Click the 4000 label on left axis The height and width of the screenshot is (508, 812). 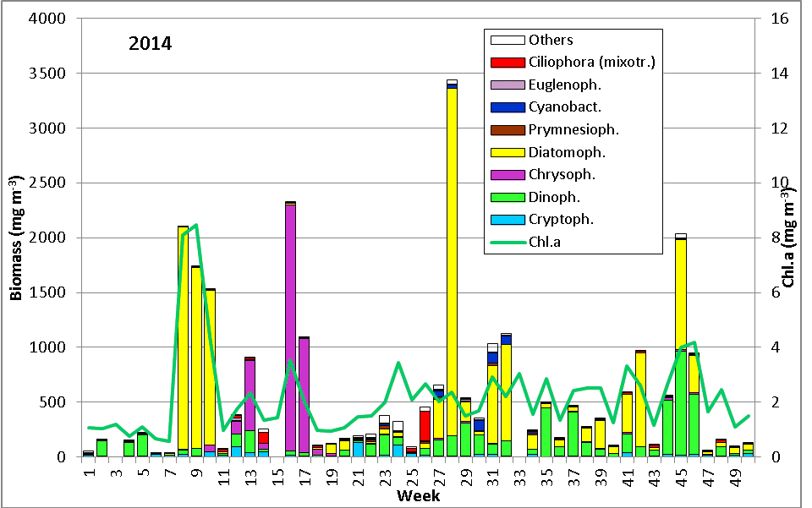47,19
